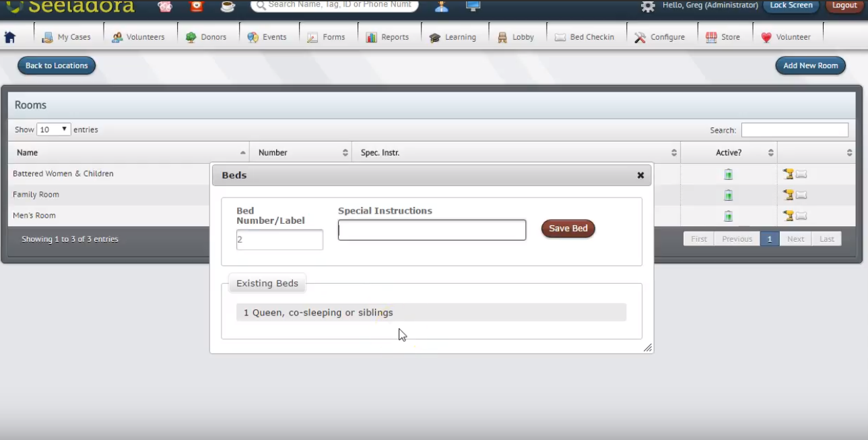Viewport: 868px width, 440px height.
Task: Go to Last pagination page
Action: click(x=827, y=239)
